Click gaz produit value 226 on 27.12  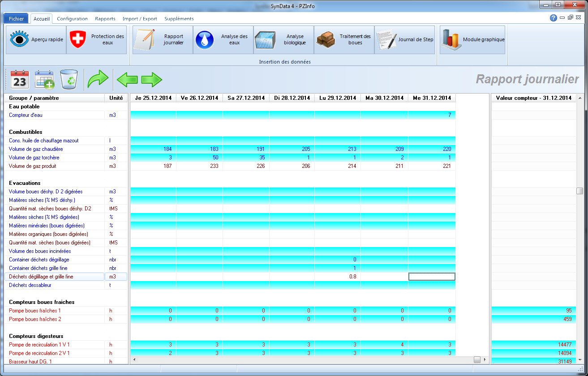click(x=246, y=166)
